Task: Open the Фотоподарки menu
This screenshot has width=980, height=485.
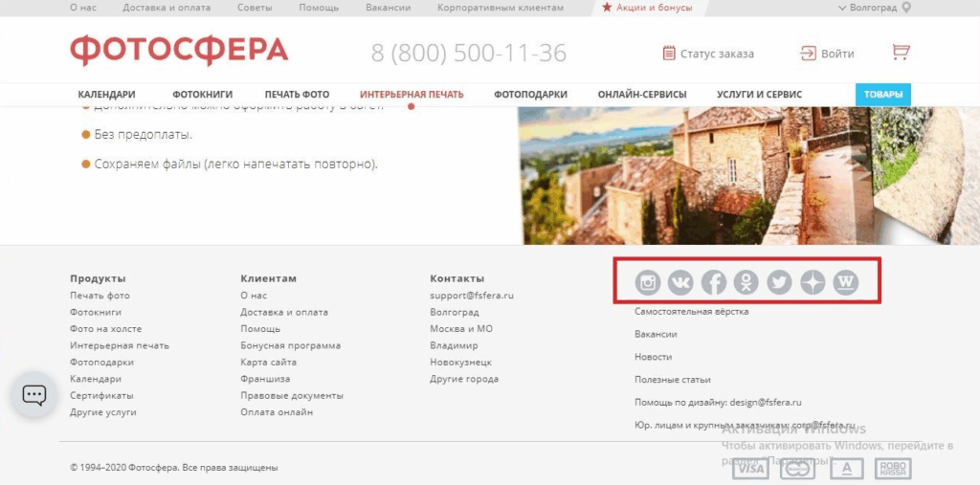Action: click(530, 95)
